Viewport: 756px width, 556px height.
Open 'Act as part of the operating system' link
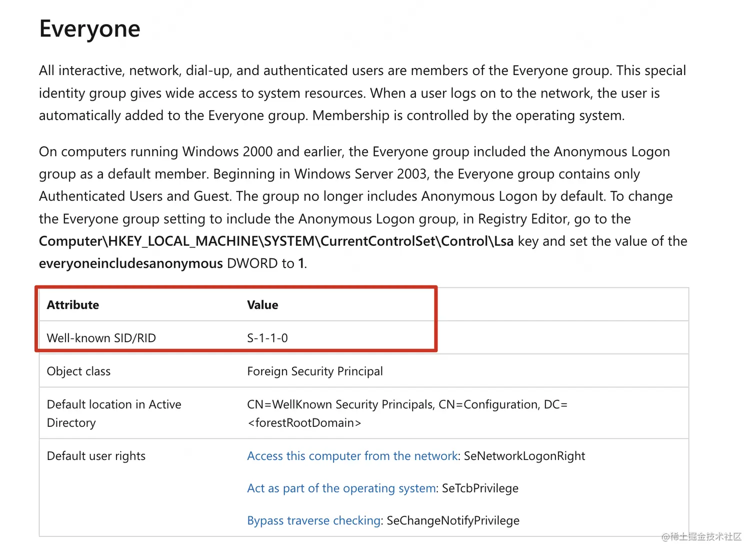(x=341, y=488)
